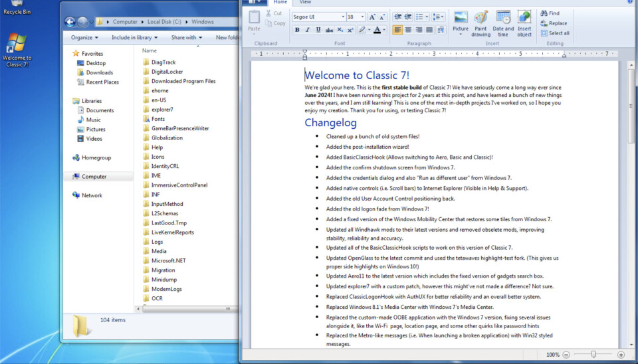638x364 pixels.
Task: Open the font color dropdown arrow
Action: coord(384,30)
